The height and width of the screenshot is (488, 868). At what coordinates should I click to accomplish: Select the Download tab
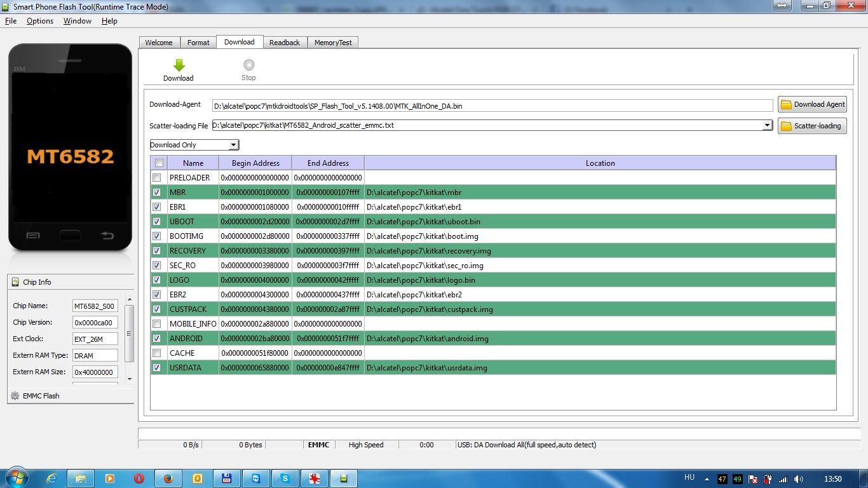[x=240, y=42]
